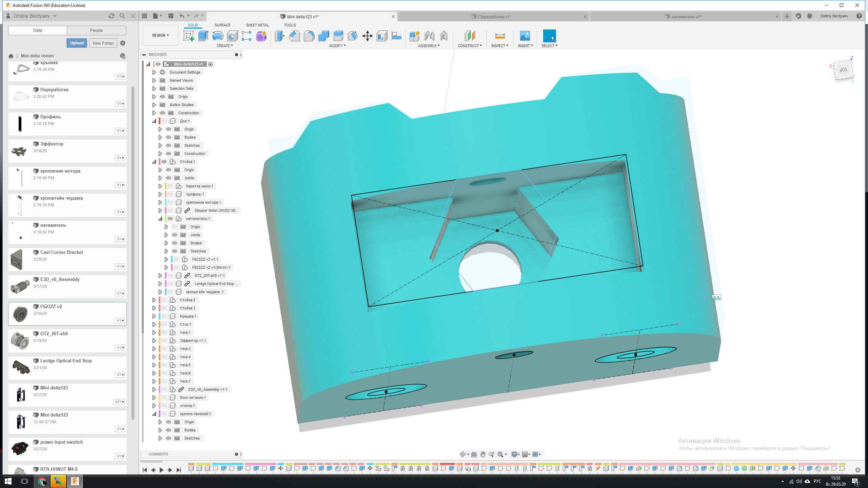
Task: Activate the Mini delta123 v1 root radio button
Action: 211,64
